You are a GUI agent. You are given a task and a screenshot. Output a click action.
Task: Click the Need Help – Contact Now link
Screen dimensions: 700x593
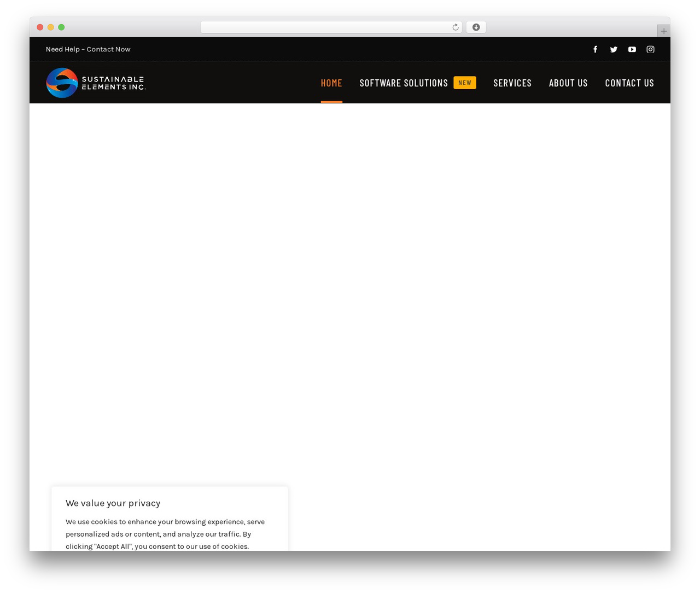88,49
